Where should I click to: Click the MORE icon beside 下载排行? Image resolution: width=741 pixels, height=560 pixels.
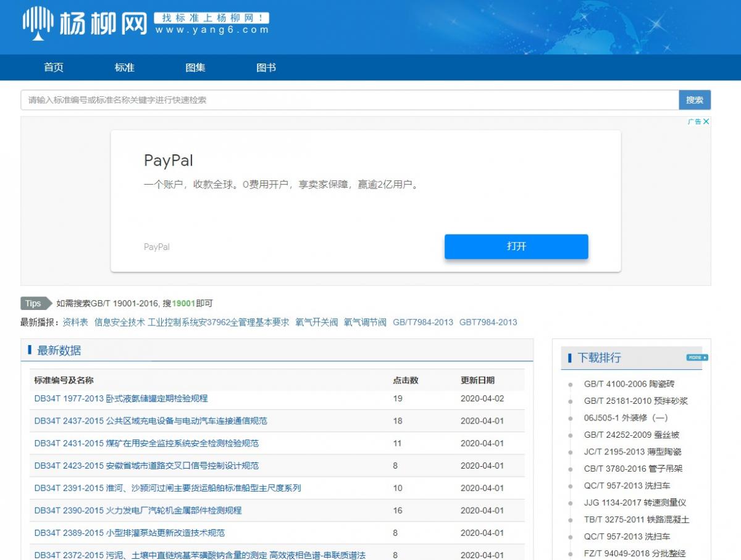tap(697, 357)
